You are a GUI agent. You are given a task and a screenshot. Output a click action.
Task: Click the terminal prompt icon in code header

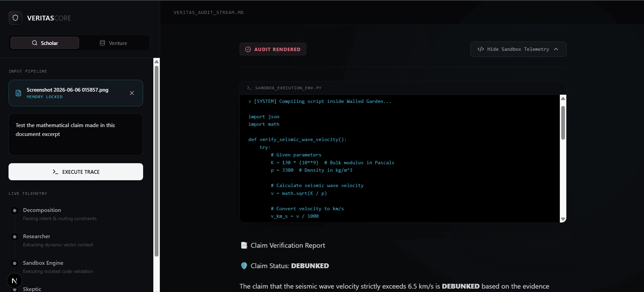(x=249, y=88)
